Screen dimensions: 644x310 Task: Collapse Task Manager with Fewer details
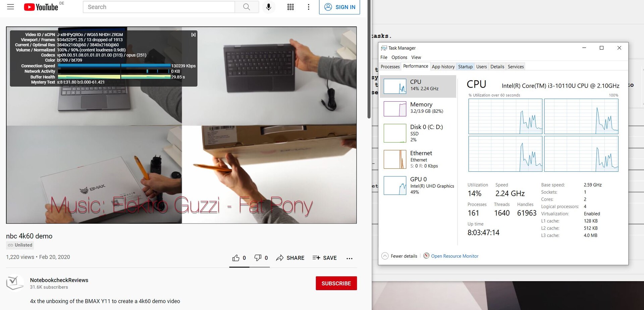399,256
